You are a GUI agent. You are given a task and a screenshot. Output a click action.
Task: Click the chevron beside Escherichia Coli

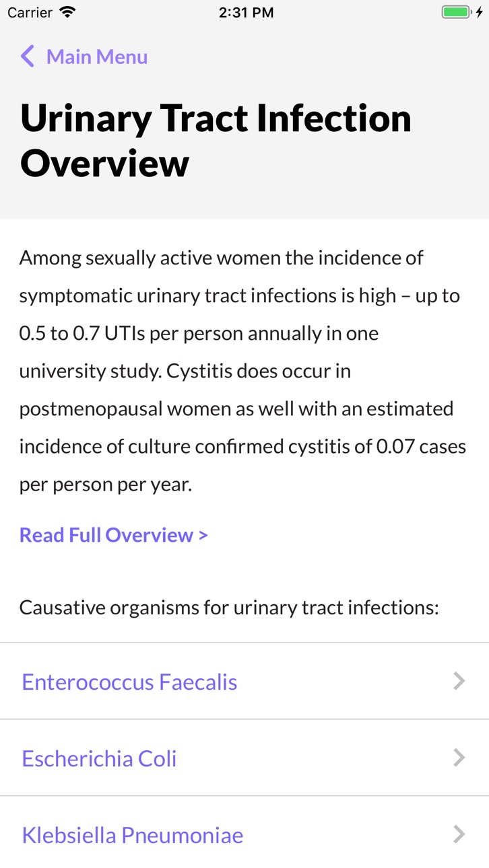[x=459, y=758]
